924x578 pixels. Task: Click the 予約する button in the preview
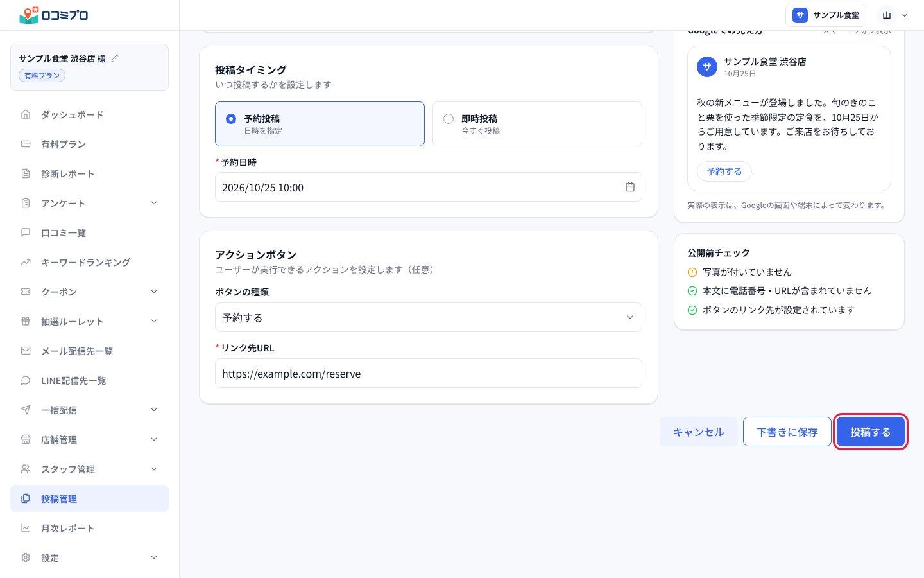(x=724, y=171)
